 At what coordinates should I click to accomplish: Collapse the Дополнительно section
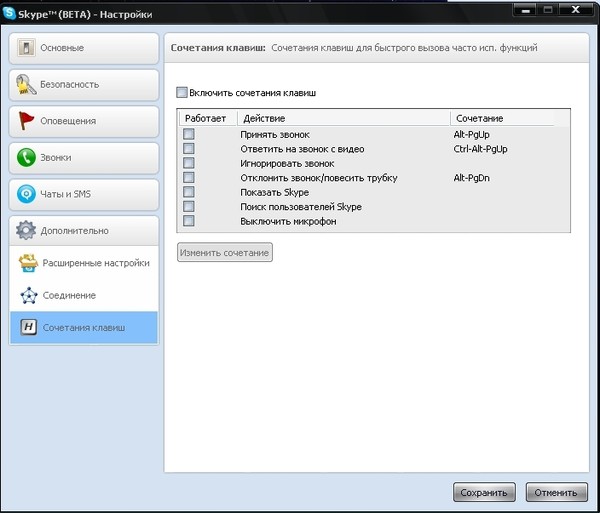[84, 231]
